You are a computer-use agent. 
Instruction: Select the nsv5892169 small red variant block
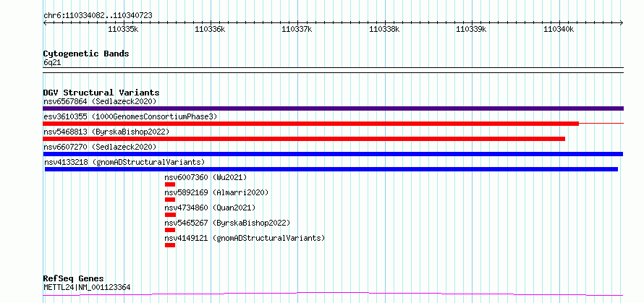click(x=170, y=200)
